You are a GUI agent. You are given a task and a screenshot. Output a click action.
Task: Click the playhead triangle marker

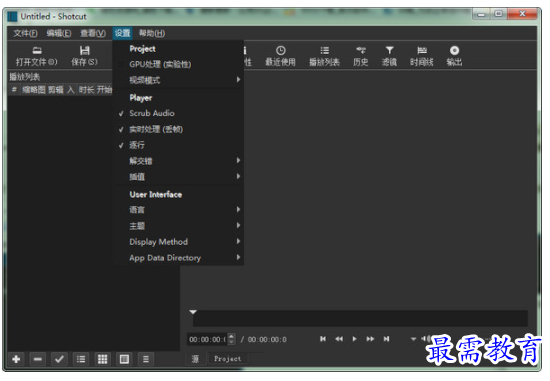pos(193,312)
